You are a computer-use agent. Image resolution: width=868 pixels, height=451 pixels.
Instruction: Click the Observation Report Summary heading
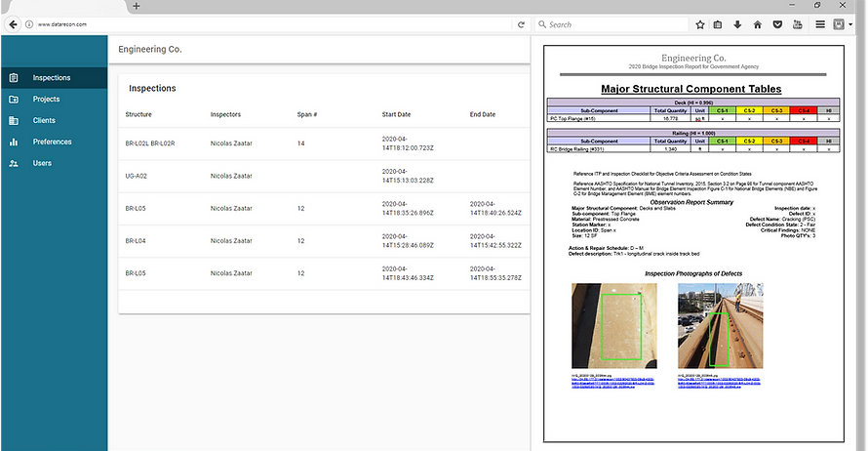pyautogui.click(x=691, y=202)
